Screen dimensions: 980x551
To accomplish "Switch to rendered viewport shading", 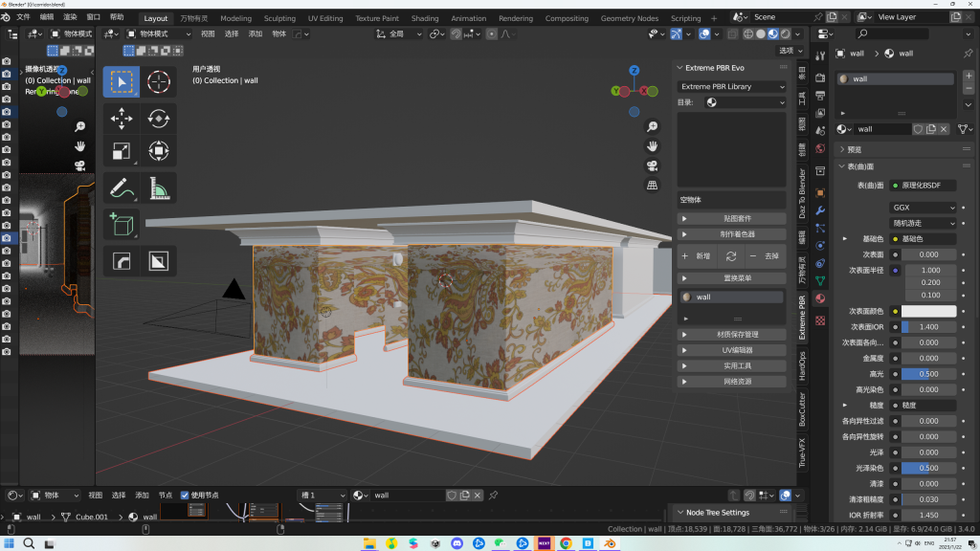I will [786, 33].
